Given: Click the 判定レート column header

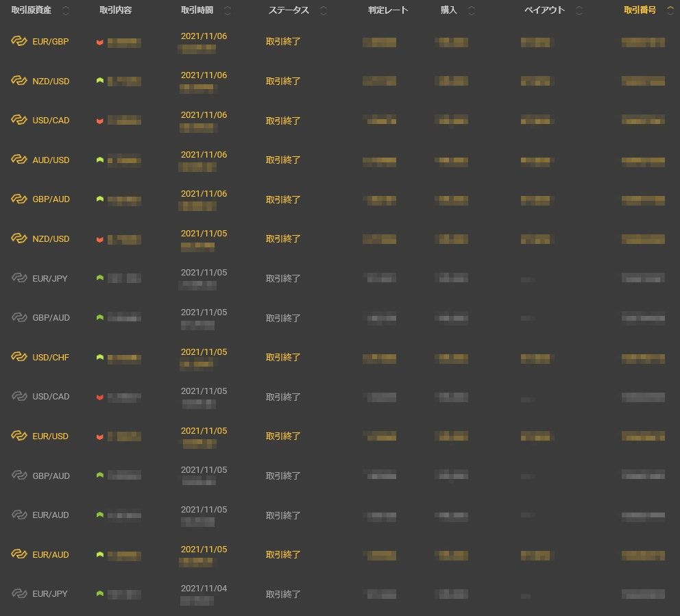Looking at the screenshot, I should [388, 10].
